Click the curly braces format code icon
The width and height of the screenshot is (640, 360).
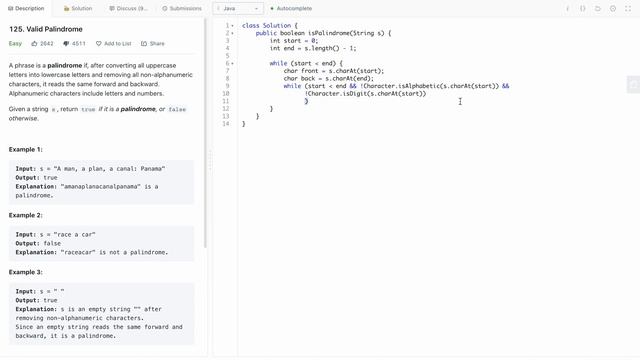(583, 9)
